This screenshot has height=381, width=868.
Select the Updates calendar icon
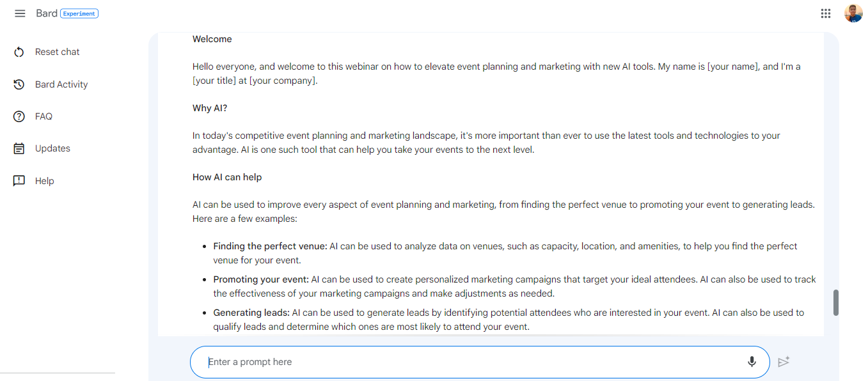point(19,148)
